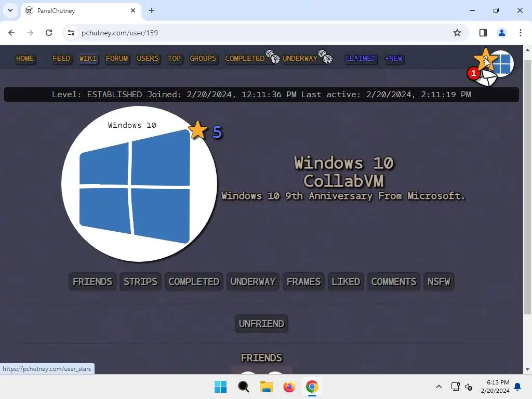Reload the page
The height and width of the screenshot is (399, 532).
tap(49, 33)
